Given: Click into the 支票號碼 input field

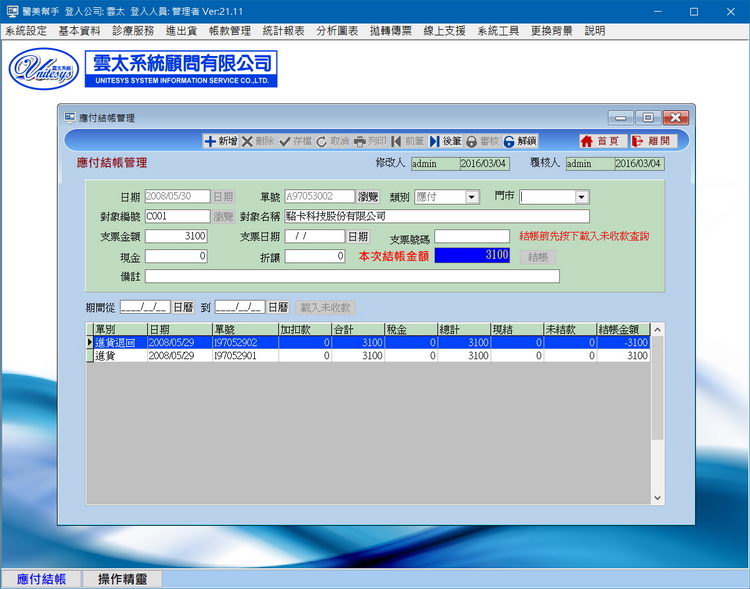Looking at the screenshot, I should click(471, 237).
